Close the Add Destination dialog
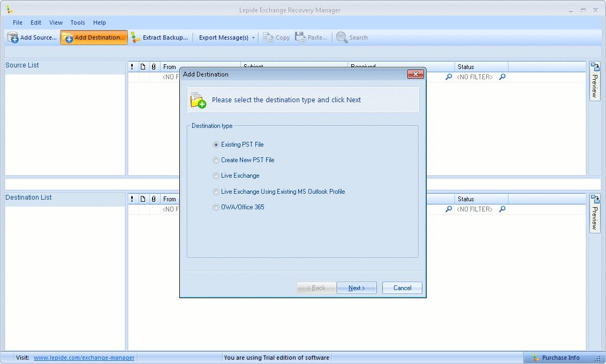This screenshot has width=606, height=364. click(415, 74)
